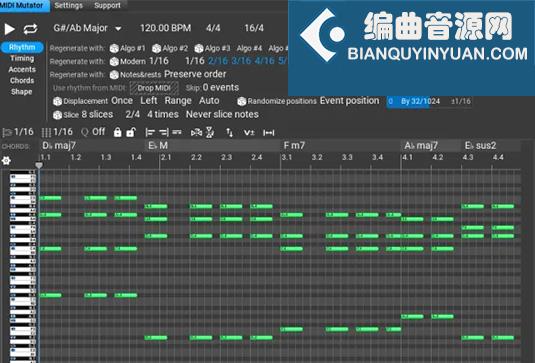Open the Displacement Once dropdown
Screen dimensions: 535x363
[x=122, y=101]
